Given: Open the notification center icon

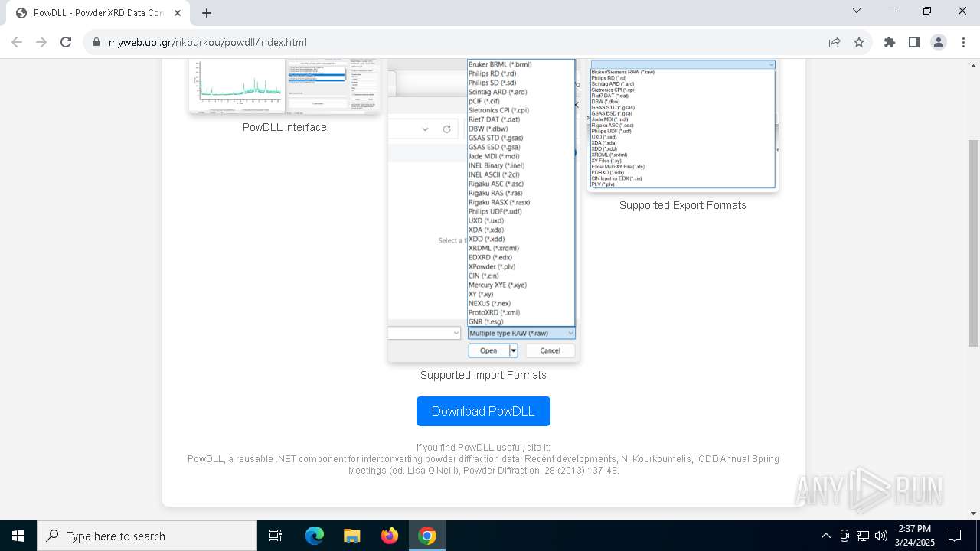Looking at the screenshot, I should [955, 536].
